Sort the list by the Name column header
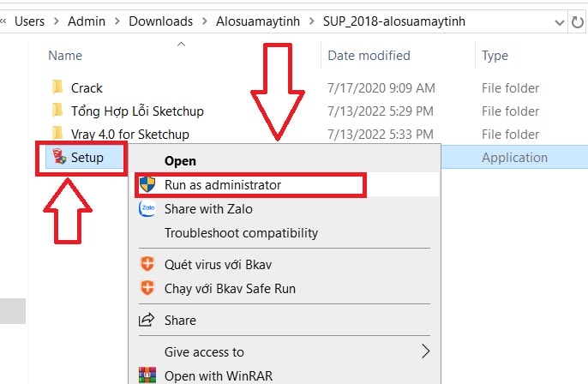Screen dimensions: 588x384 (65, 56)
